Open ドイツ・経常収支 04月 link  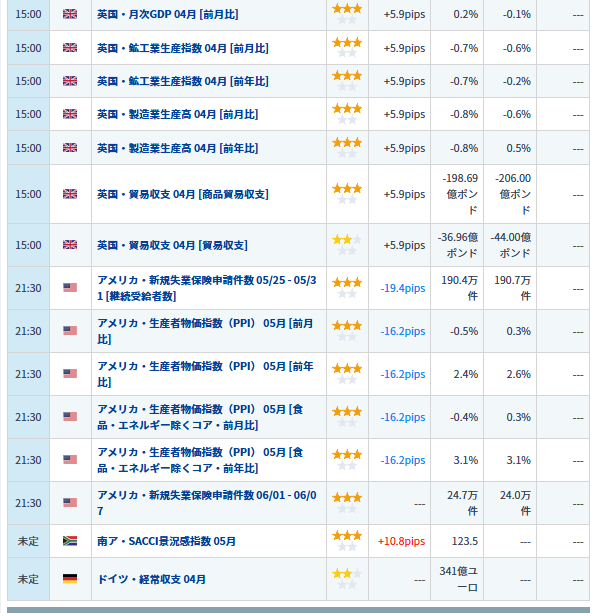pyautogui.click(x=151, y=579)
